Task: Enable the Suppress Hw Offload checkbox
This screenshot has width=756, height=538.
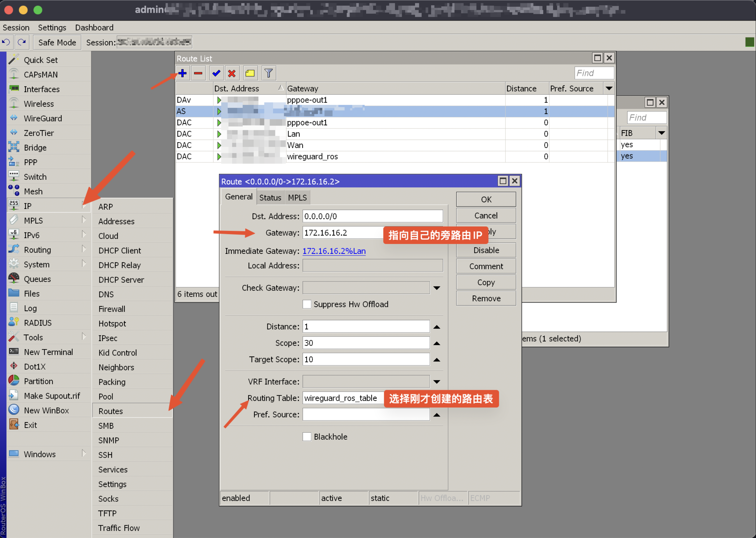Action: point(307,304)
